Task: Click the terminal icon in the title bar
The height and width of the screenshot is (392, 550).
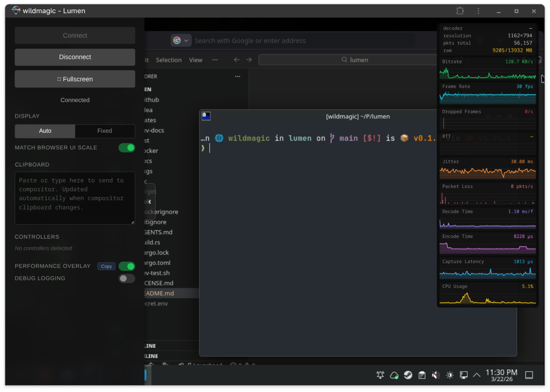Action: 206,116
